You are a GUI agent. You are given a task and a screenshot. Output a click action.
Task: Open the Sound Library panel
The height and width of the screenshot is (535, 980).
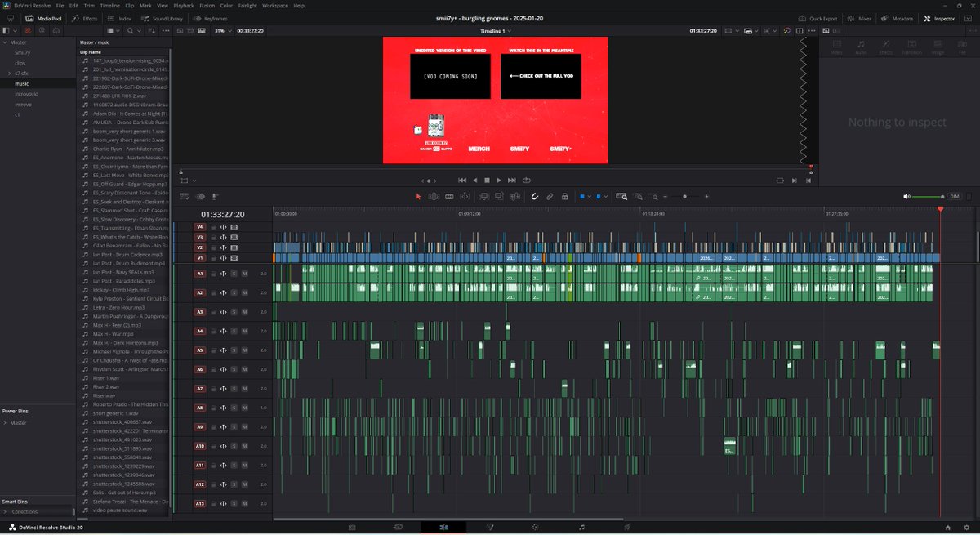click(163, 17)
